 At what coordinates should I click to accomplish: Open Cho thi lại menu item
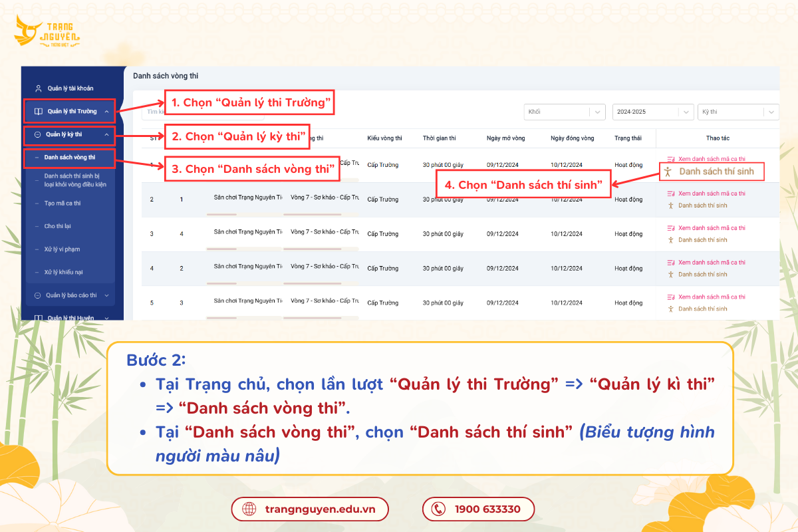tap(57, 226)
